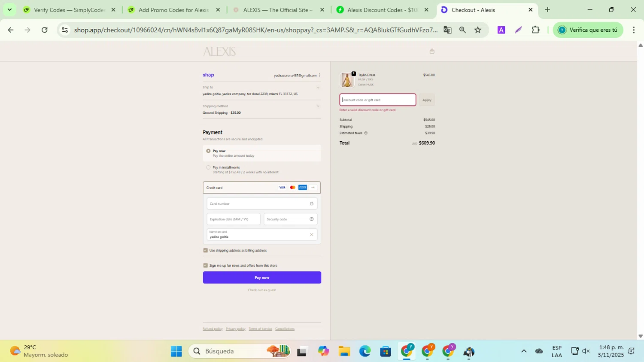Viewport: 644px width, 362px height.
Task: Focus the Expiration date field
Action: (234, 219)
